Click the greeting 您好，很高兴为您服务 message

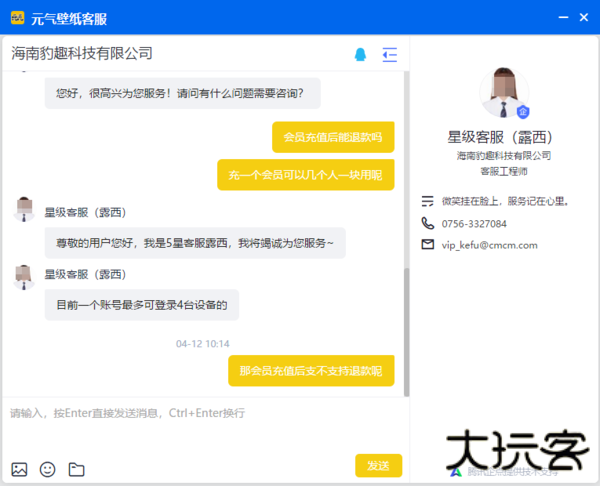click(183, 93)
